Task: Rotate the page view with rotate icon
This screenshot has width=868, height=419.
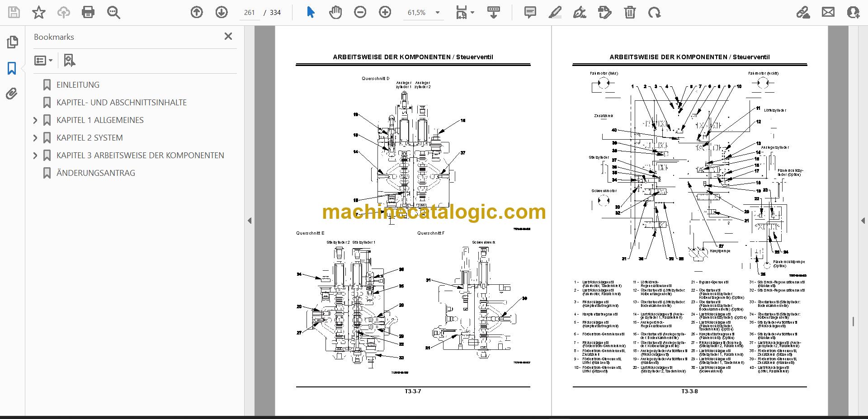Action: click(654, 12)
